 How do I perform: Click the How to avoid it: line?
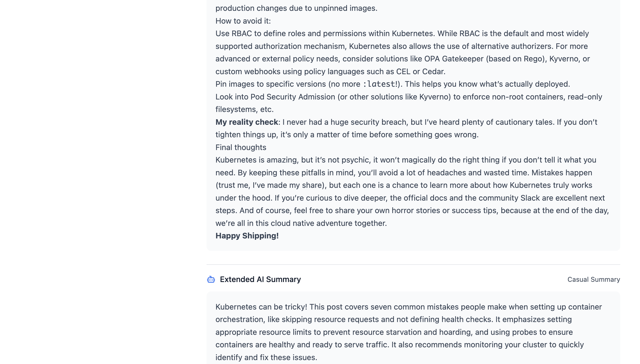point(243,21)
